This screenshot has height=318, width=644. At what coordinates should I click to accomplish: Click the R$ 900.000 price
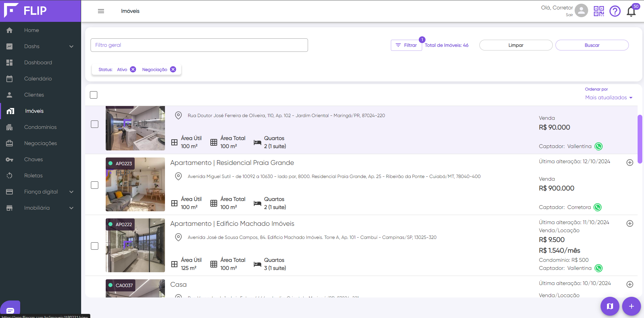pyautogui.click(x=556, y=188)
